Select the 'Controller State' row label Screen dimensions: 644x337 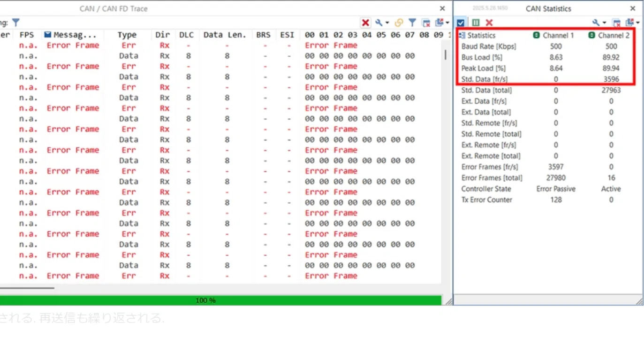point(486,189)
